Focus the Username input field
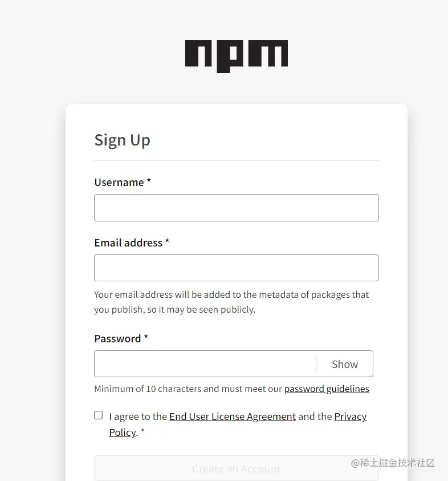The width and height of the screenshot is (448, 481). click(x=236, y=208)
